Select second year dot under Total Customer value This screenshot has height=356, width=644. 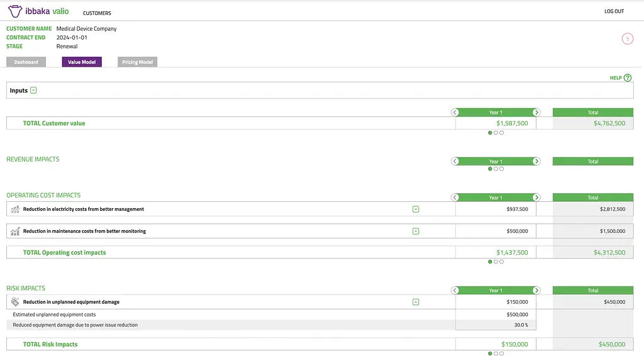tap(496, 133)
